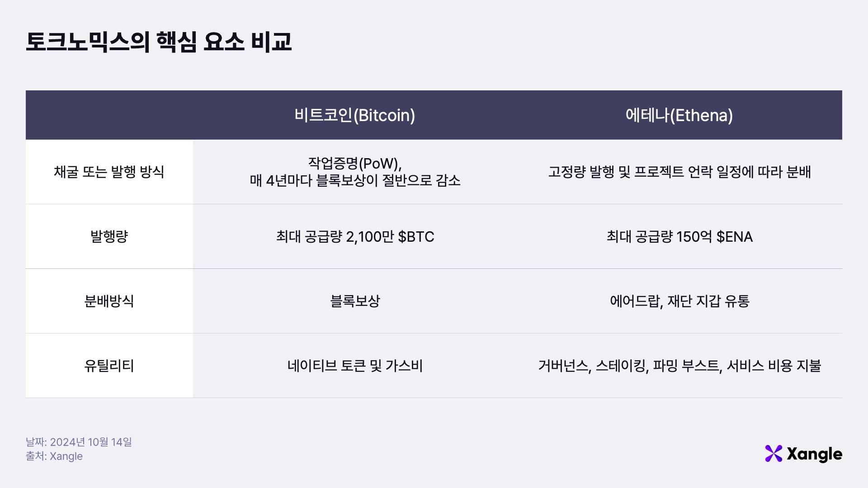This screenshot has width=868, height=488.
Task: Click the 최대 공급량 150억 $ENA cell
Action: 679,236
